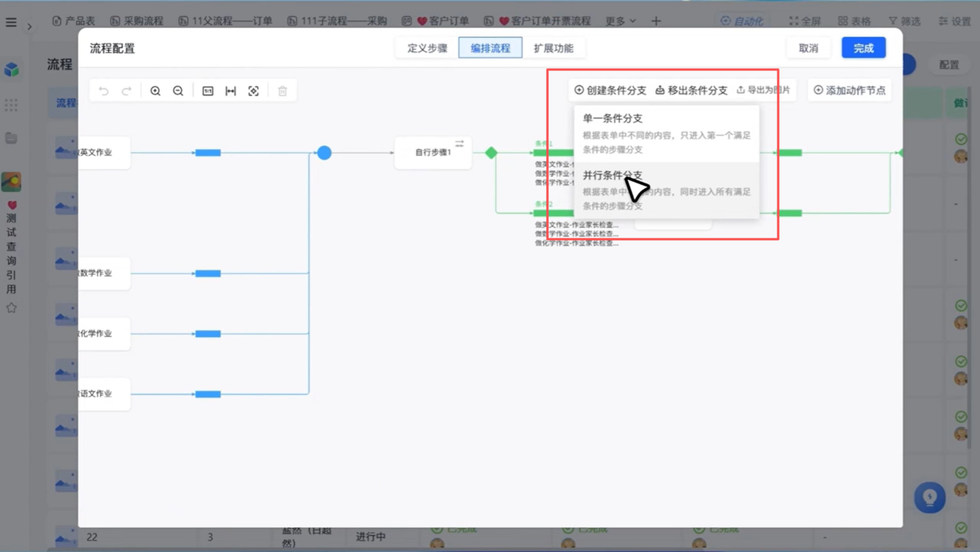
Task: Zoom out of the flow canvas
Action: pyautogui.click(x=178, y=91)
